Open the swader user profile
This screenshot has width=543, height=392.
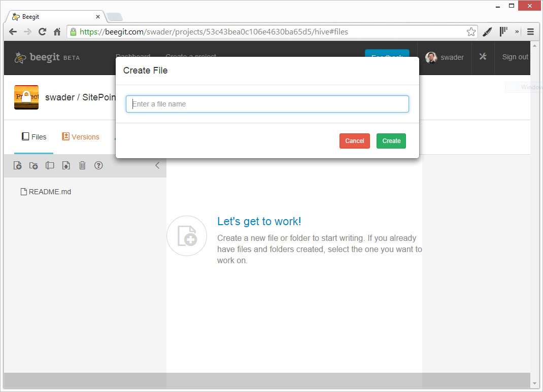point(445,57)
